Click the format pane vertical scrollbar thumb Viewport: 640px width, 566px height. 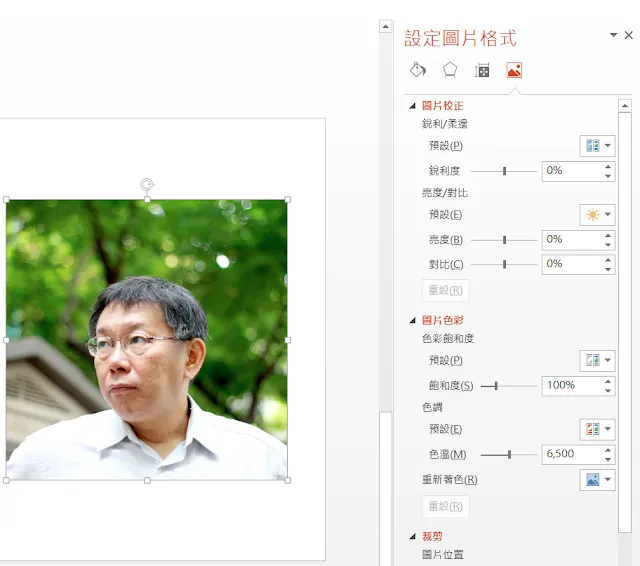click(x=624, y=322)
